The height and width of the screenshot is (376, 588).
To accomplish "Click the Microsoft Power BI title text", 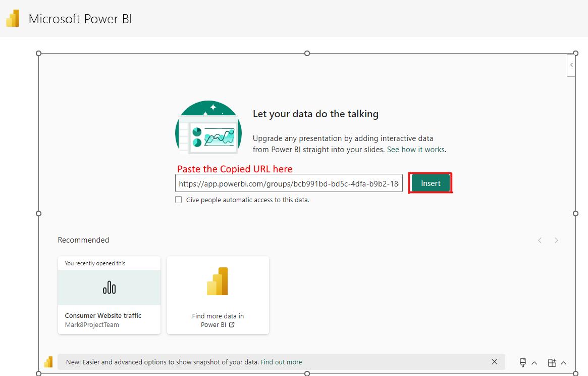I will coord(80,19).
